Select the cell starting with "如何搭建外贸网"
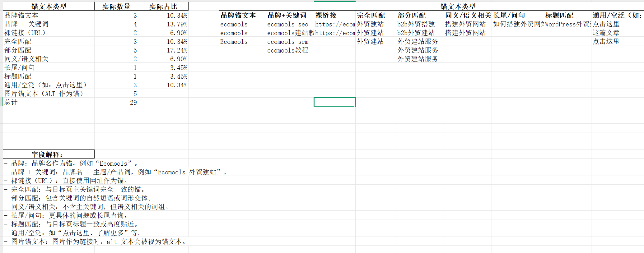 (x=518, y=24)
